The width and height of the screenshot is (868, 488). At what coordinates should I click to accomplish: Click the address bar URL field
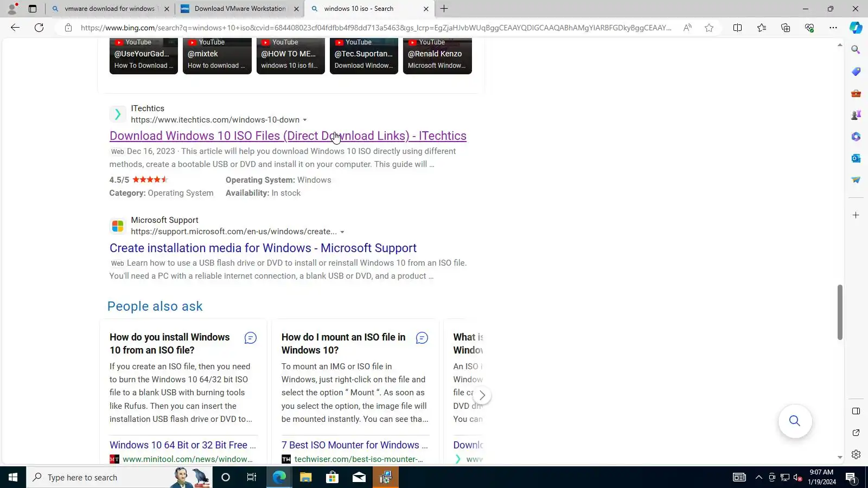pos(376,28)
